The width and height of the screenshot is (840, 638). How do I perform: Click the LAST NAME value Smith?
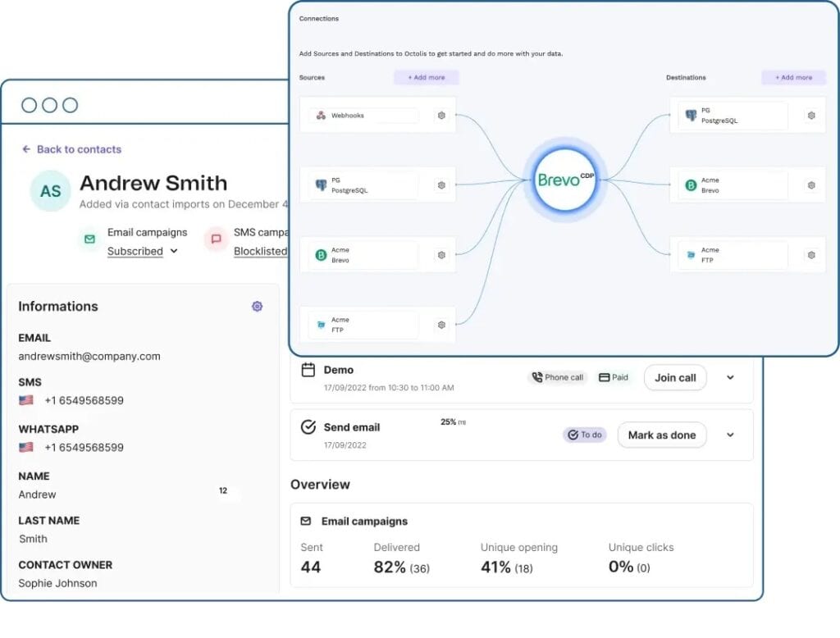click(x=33, y=539)
